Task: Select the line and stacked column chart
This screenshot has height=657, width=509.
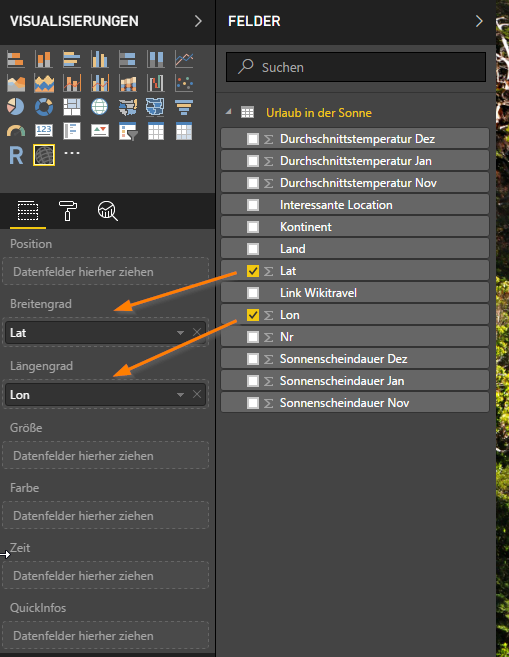Action: pyautogui.click(x=72, y=83)
